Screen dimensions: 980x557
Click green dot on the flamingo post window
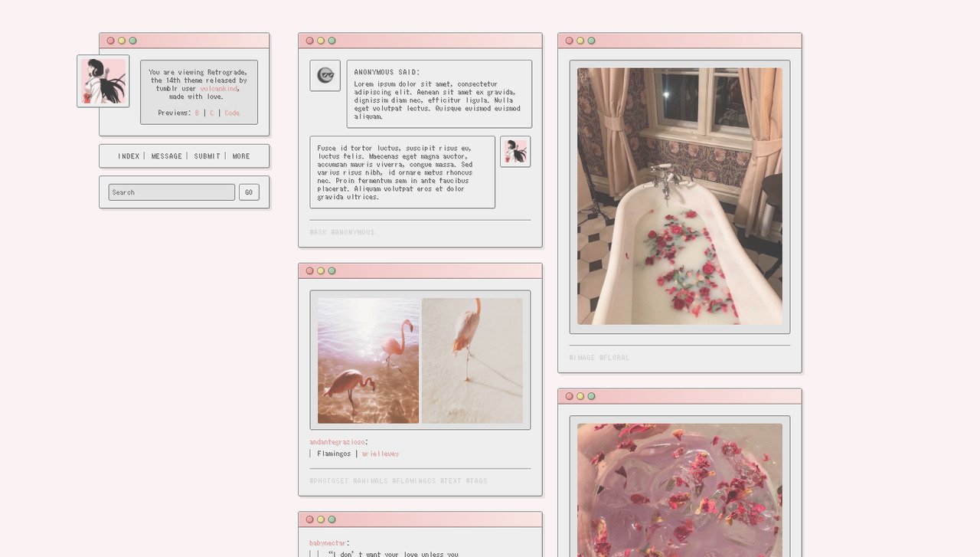pyautogui.click(x=332, y=270)
